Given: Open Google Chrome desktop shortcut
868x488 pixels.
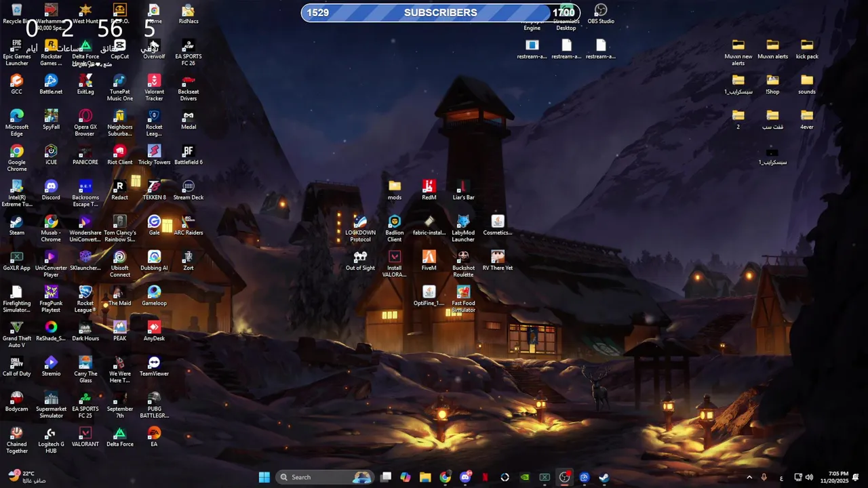Looking at the screenshot, I should point(17,158).
